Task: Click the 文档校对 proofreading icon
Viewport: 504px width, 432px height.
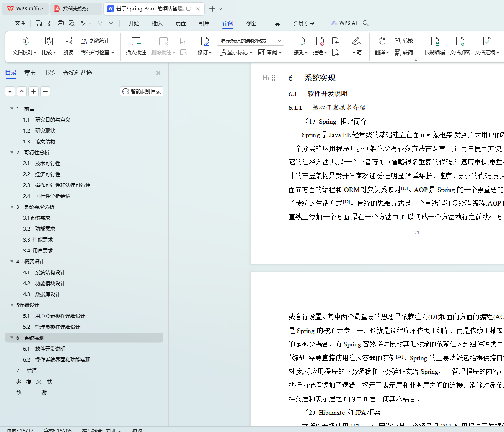Action: (25, 41)
